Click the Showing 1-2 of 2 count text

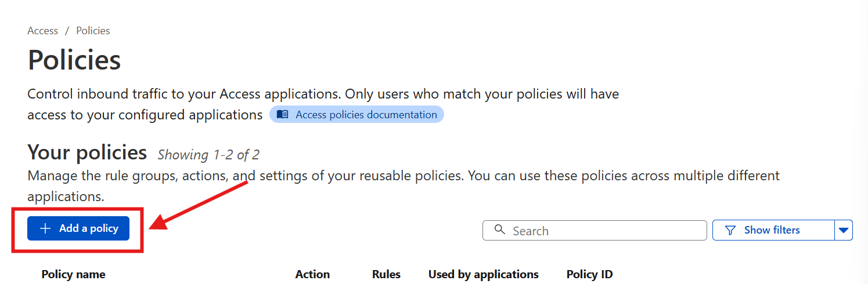(208, 155)
